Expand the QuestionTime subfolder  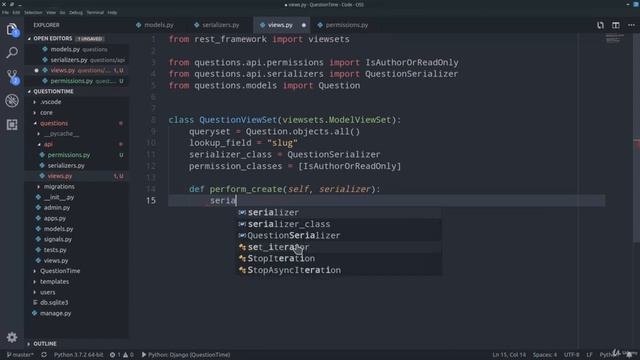pos(60,271)
